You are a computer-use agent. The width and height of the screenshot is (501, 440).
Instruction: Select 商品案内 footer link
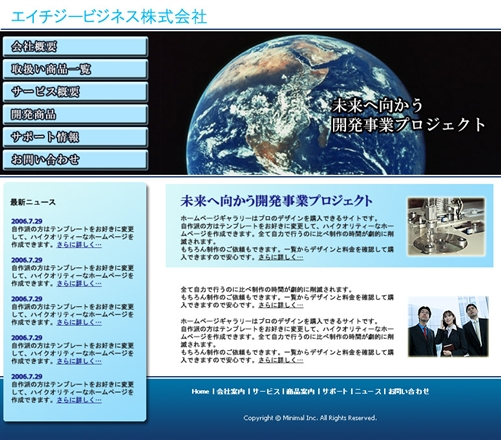click(x=300, y=391)
